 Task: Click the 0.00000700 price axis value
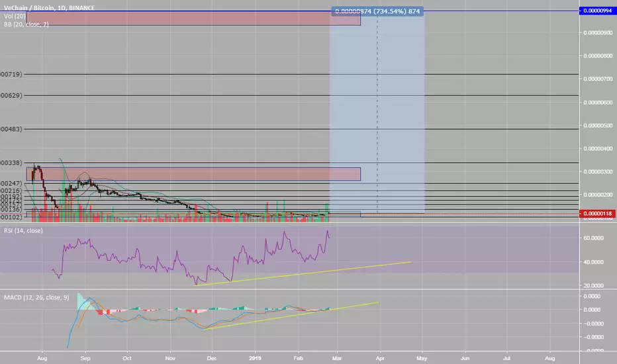point(598,79)
